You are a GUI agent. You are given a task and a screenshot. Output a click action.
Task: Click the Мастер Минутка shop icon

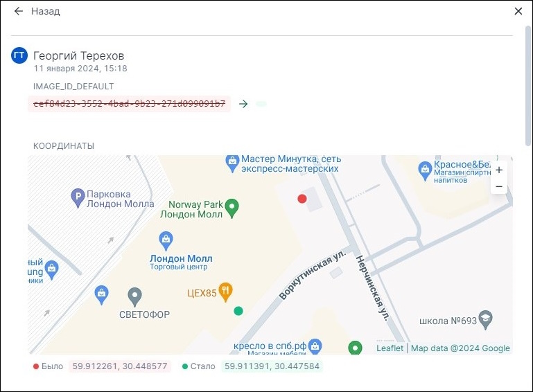click(x=232, y=161)
